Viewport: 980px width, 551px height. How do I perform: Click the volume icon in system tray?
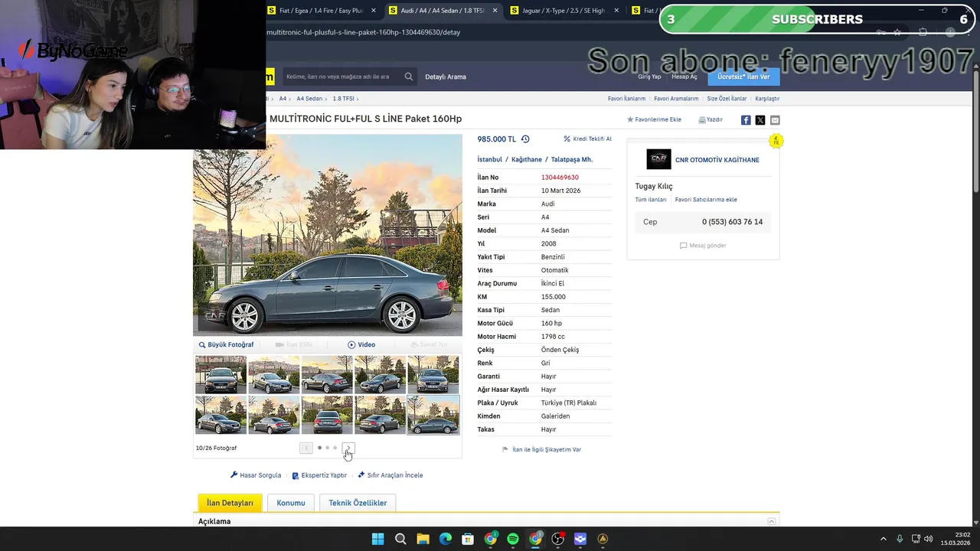pyautogui.click(x=929, y=539)
